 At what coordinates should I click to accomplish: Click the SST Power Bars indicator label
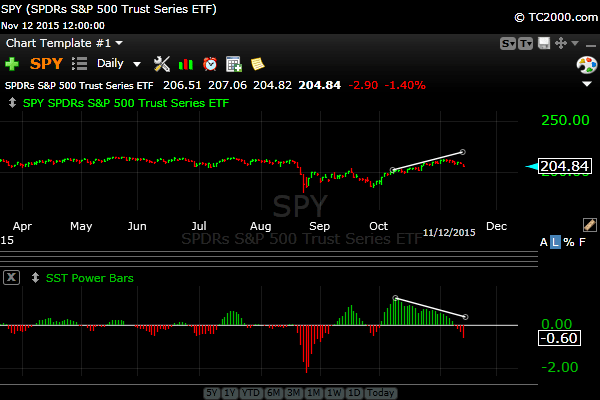pos(90,278)
